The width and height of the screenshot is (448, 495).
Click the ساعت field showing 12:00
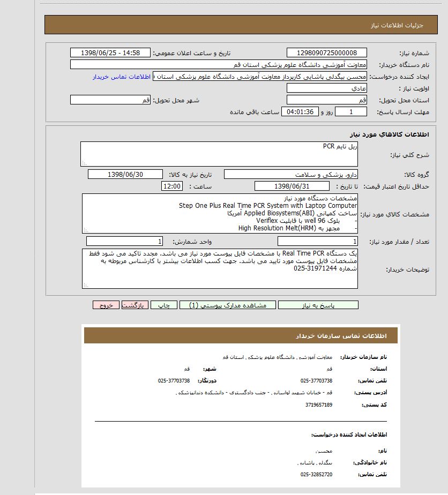click(172, 186)
